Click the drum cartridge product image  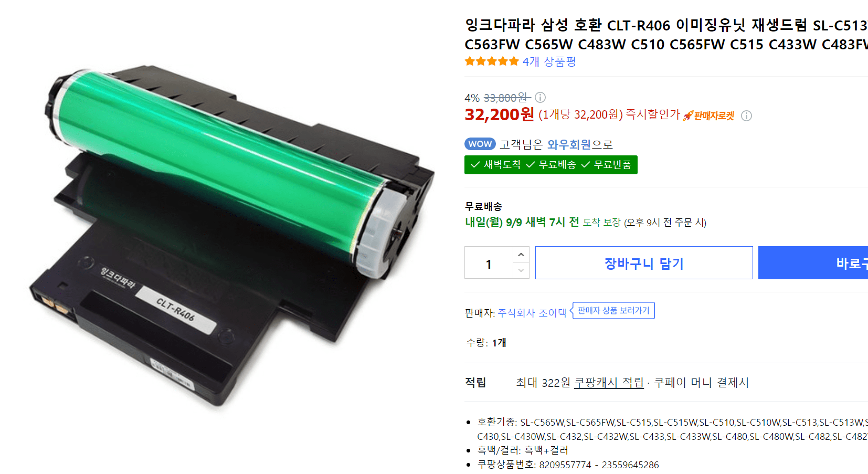(231, 237)
